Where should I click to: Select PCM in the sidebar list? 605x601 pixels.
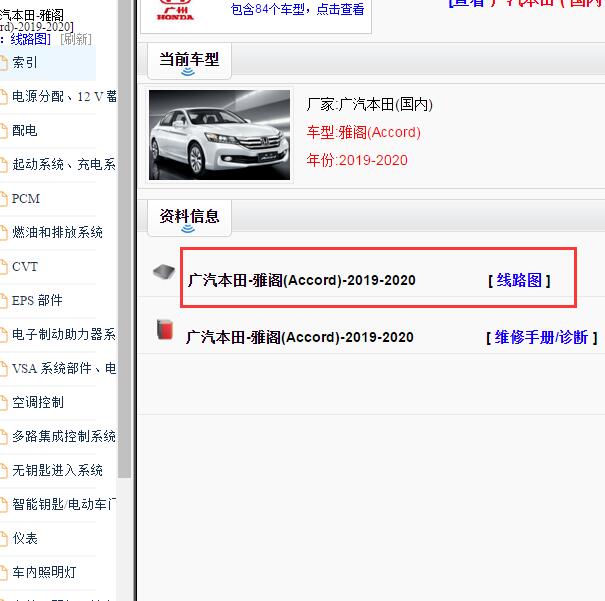pos(26,198)
